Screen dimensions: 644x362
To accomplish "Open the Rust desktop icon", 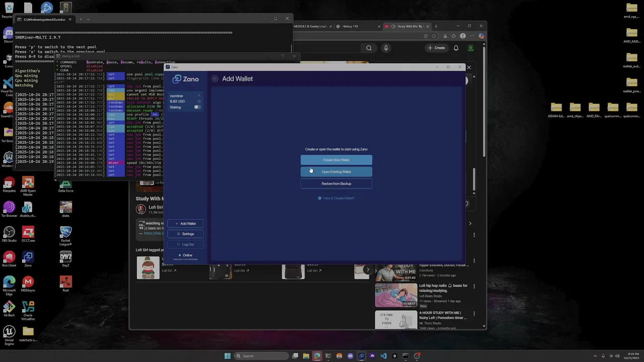I will 65,284.
